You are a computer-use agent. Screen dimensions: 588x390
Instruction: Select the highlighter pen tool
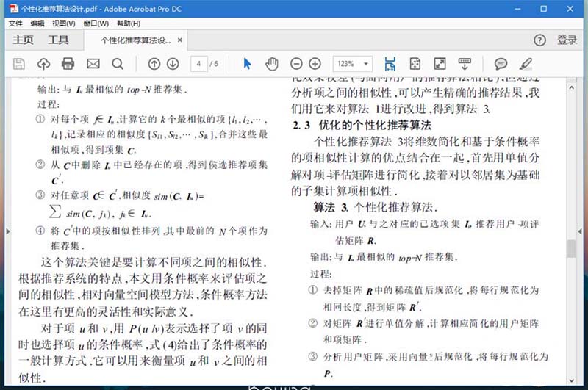526,64
